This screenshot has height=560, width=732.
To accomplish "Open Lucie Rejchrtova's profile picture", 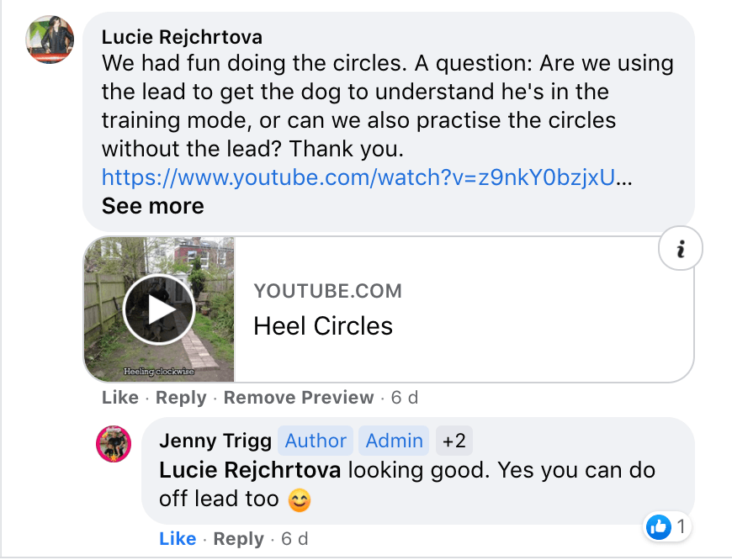I will pos(50,40).
